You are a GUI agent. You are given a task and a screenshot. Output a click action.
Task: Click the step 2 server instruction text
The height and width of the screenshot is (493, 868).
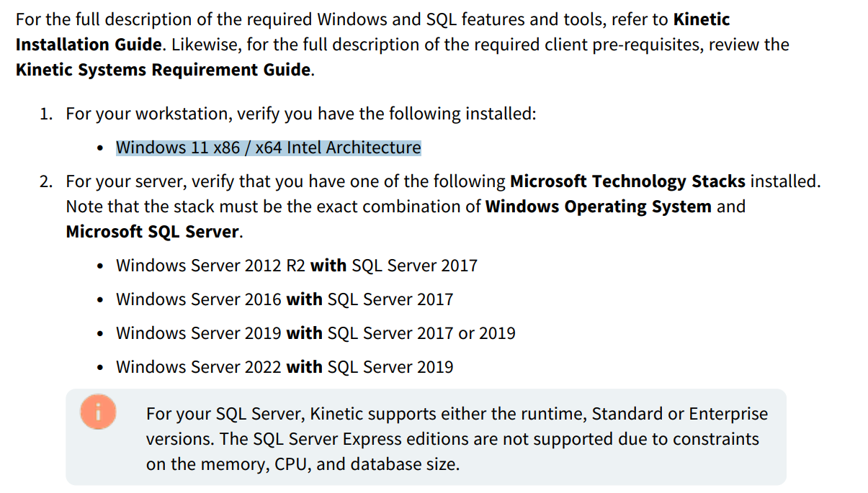pyautogui.click(x=443, y=207)
